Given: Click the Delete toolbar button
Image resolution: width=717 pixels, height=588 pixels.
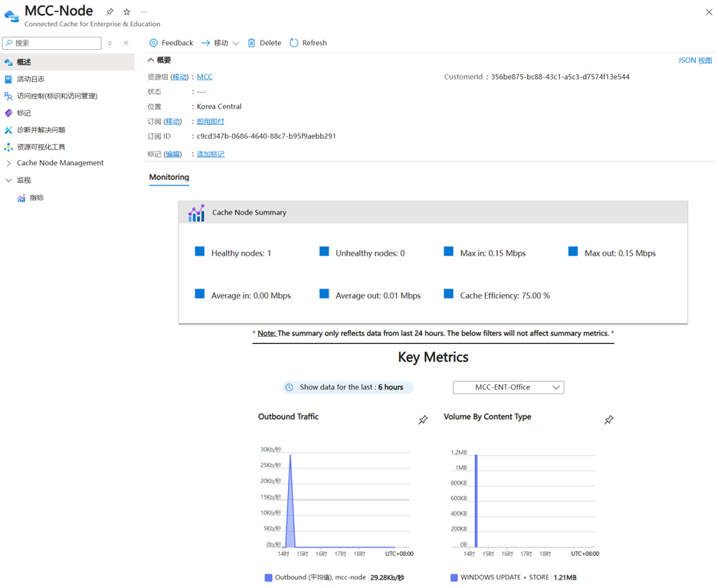Looking at the screenshot, I should [x=264, y=43].
